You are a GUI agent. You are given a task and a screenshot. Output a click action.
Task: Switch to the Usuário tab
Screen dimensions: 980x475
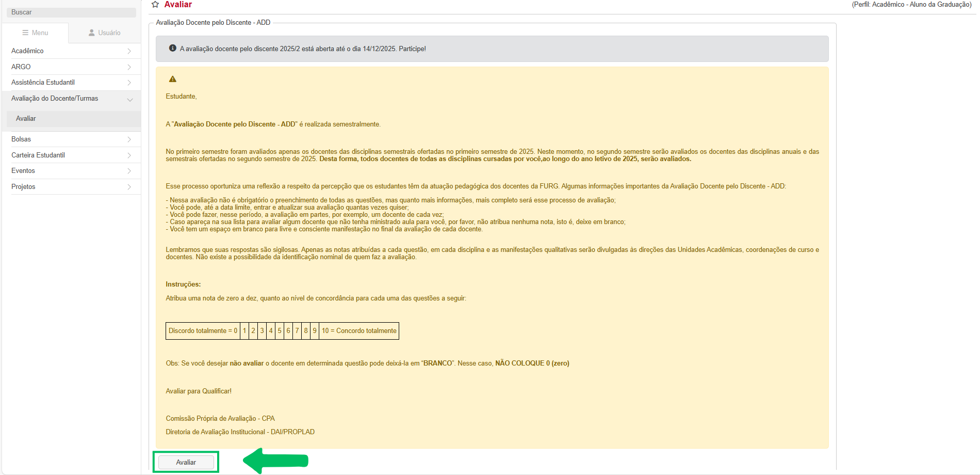pos(105,33)
